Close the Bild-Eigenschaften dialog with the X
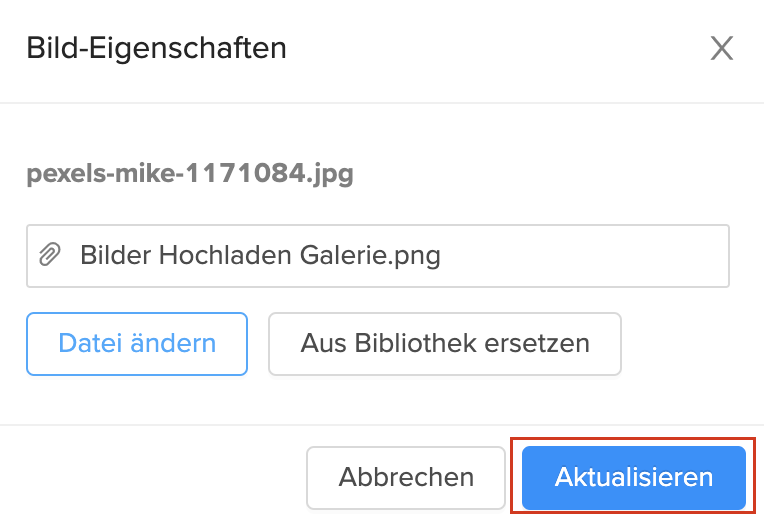764x528 pixels. point(721,48)
